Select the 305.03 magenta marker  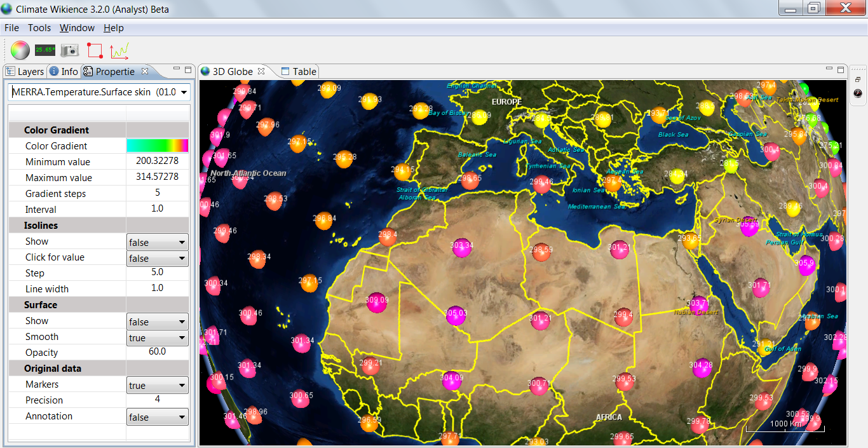pyautogui.click(x=456, y=315)
